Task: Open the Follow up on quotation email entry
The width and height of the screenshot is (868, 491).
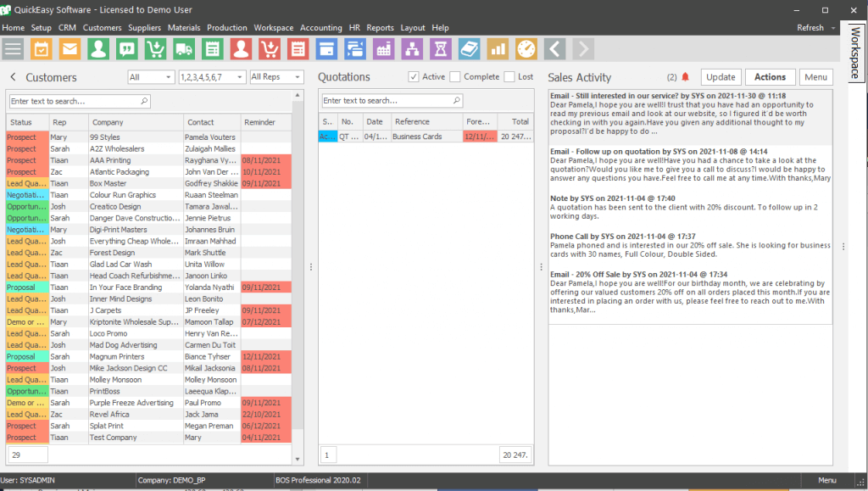Action: (x=690, y=165)
